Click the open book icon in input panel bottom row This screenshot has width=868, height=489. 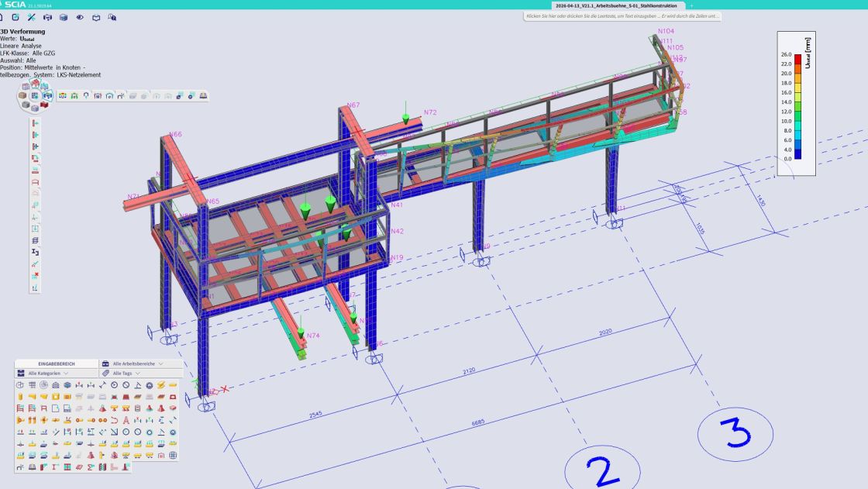pyautogui.click(x=32, y=467)
